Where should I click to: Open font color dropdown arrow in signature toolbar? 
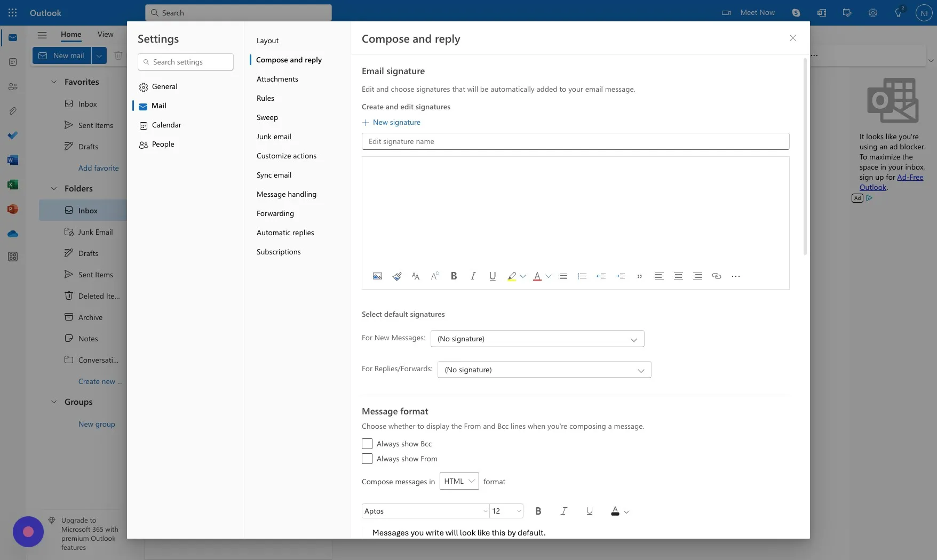[549, 276]
